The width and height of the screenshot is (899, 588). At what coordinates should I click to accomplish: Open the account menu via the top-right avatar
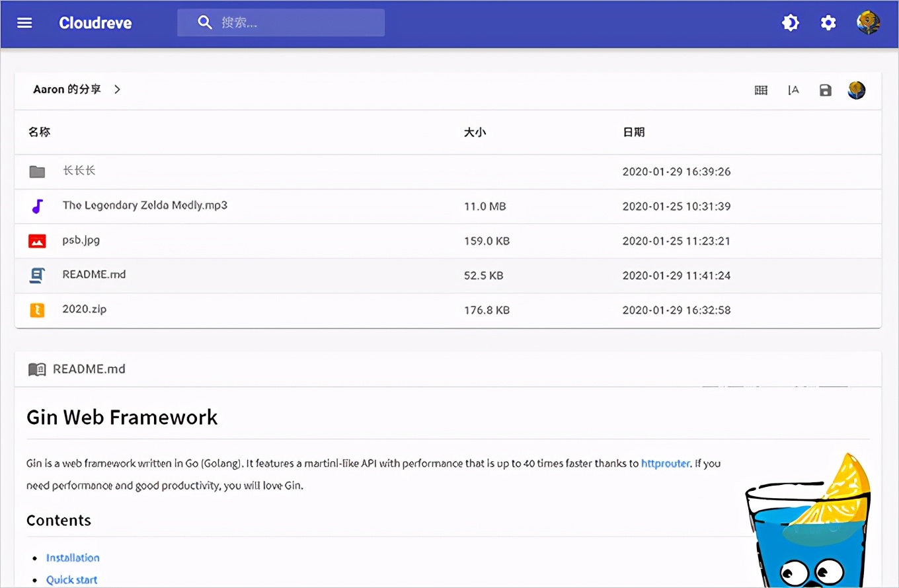coord(868,22)
